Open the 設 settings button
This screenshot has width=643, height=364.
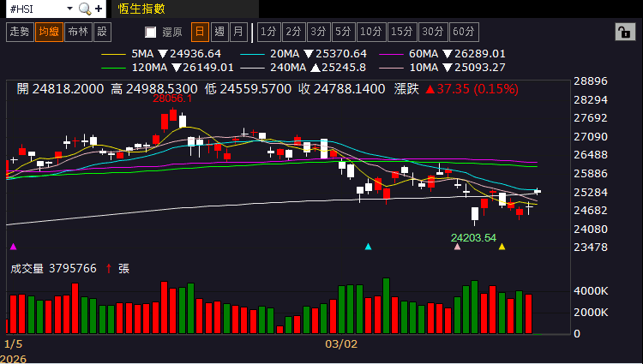point(102,32)
